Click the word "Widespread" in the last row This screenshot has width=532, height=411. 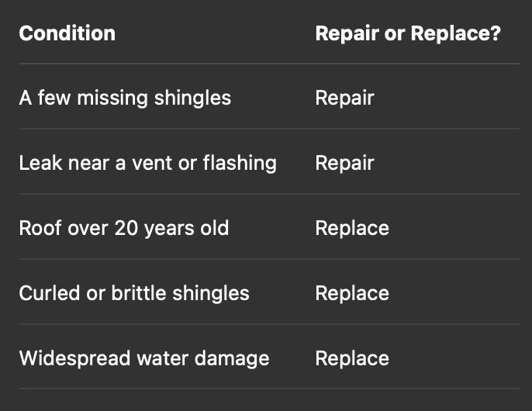(67, 358)
